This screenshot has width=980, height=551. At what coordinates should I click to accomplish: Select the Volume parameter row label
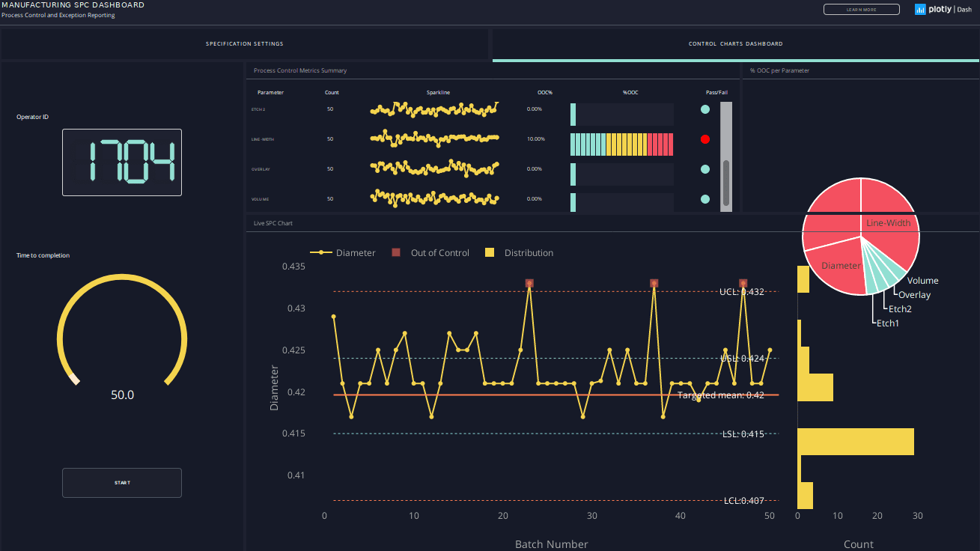point(260,199)
